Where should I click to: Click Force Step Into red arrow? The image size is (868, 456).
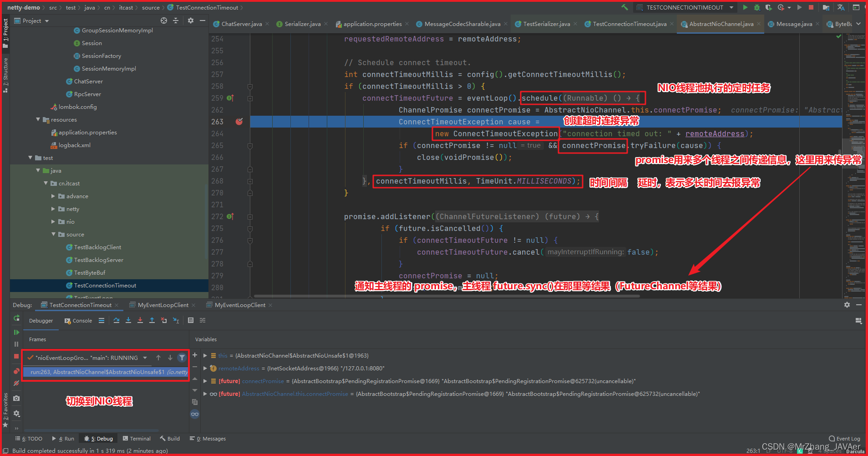click(140, 320)
